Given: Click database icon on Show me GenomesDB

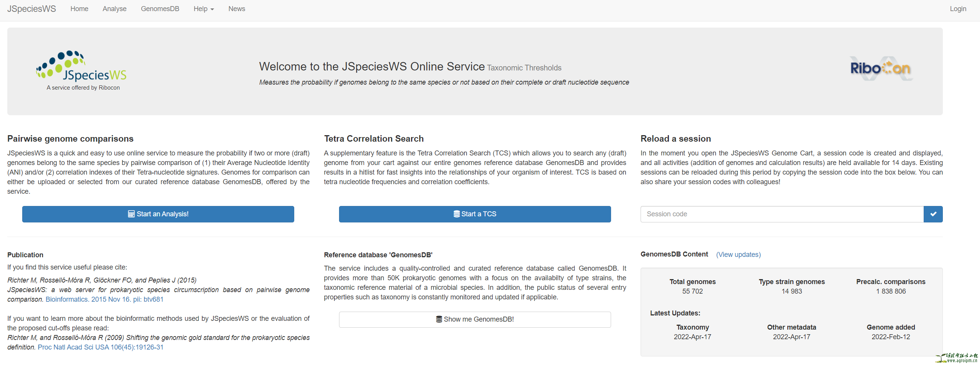Looking at the screenshot, I should click(439, 319).
